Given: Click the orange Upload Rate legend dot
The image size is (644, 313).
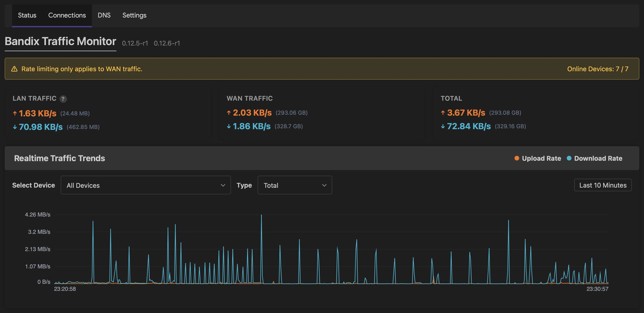Looking at the screenshot, I should (x=517, y=158).
